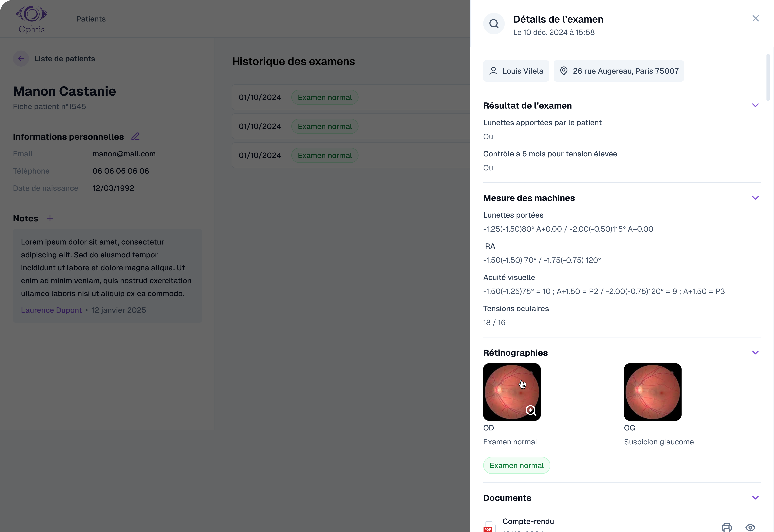
Task: Select the first 01/10/2024 exam row
Action: click(x=351, y=97)
